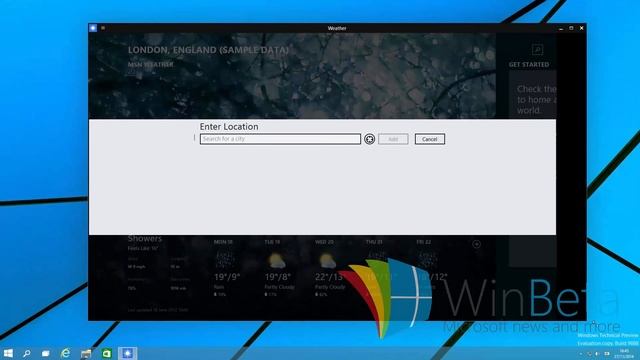The height and width of the screenshot is (360, 640).
Task: Select the London, England (Sample Data) heading
Action: coord(208,50)
